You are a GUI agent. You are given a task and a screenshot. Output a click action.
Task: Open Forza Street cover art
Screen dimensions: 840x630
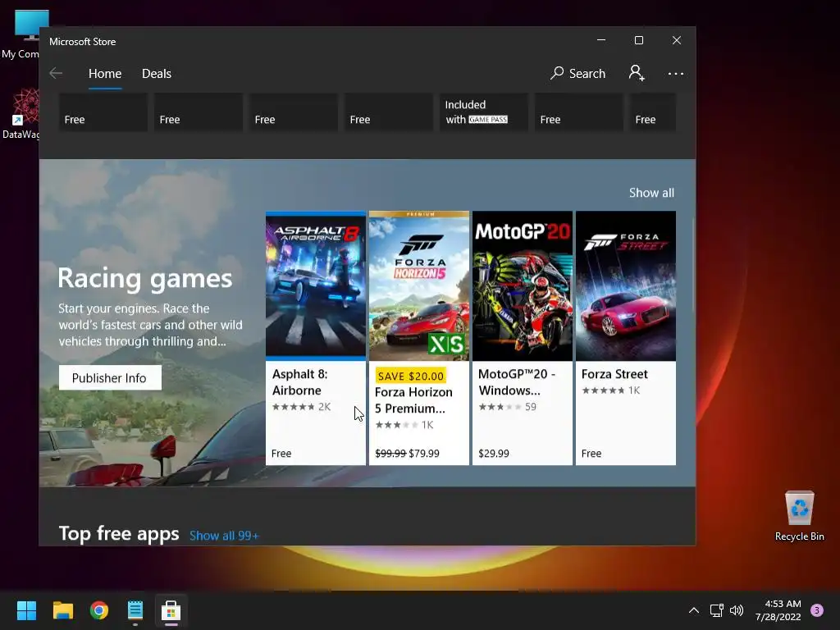(626, 285)
